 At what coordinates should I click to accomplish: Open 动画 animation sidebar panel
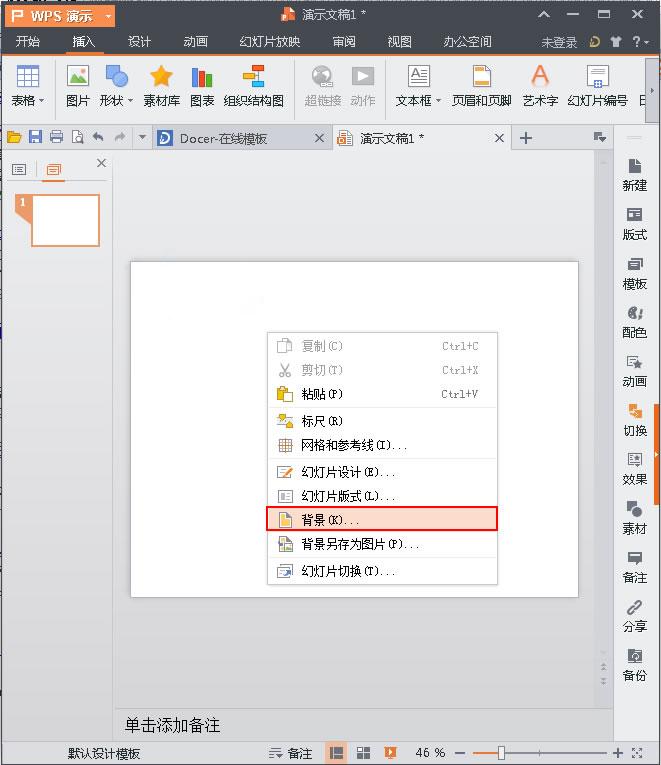(635, 371)
